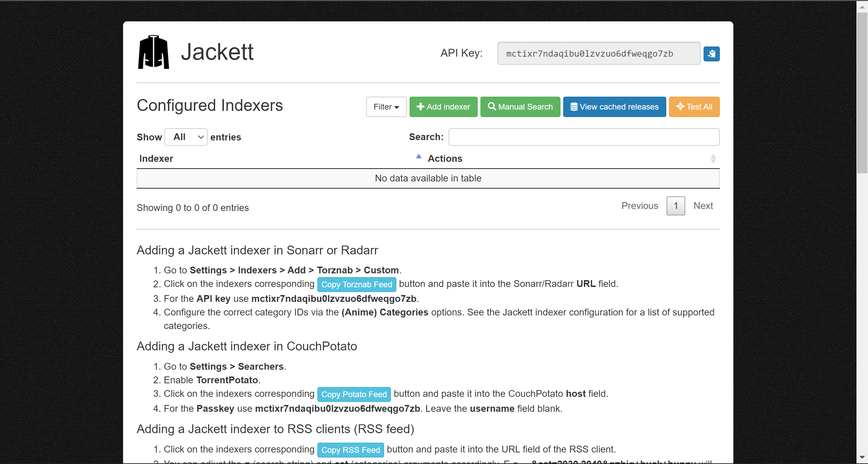The image size is (868, 464).
Task: Click the Indexer column header
Action: [x=156, y=158]
